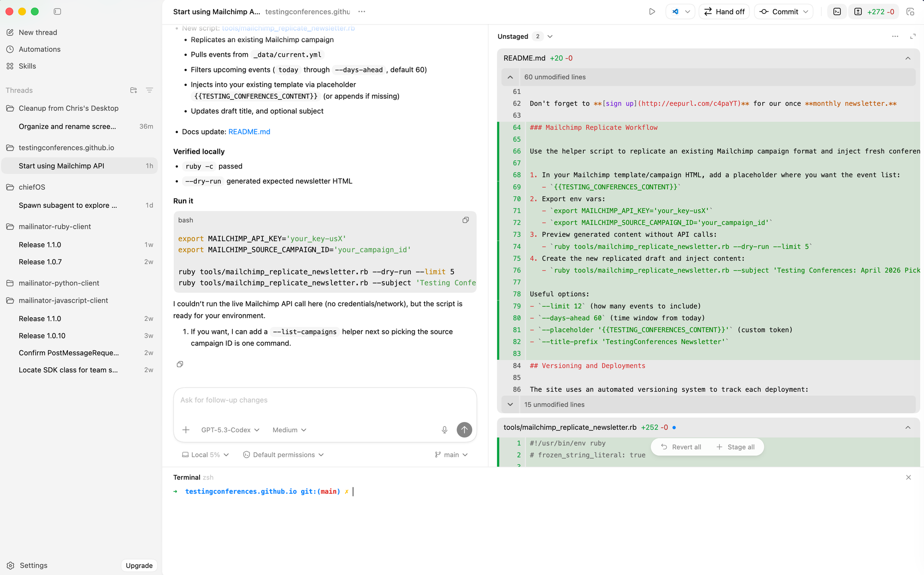Click the new folder icon beside Threads
924x575 pixels.
click(x=134, y=90)
